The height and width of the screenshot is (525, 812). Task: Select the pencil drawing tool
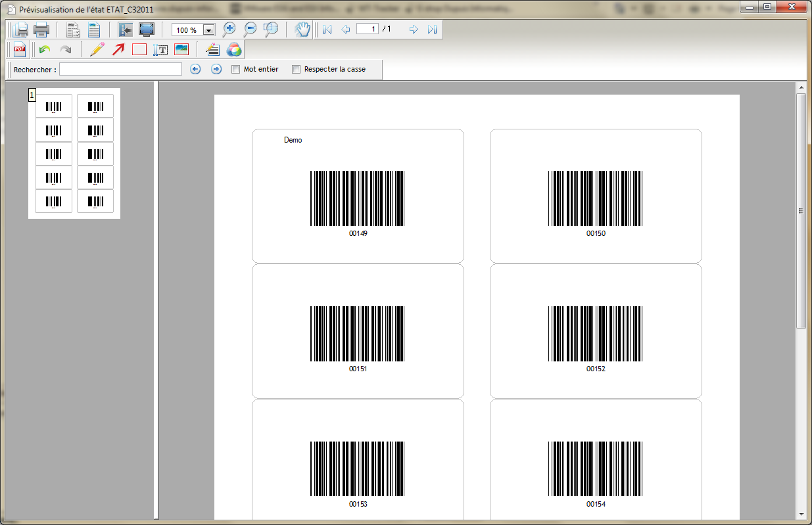click(x=97, y=49)
